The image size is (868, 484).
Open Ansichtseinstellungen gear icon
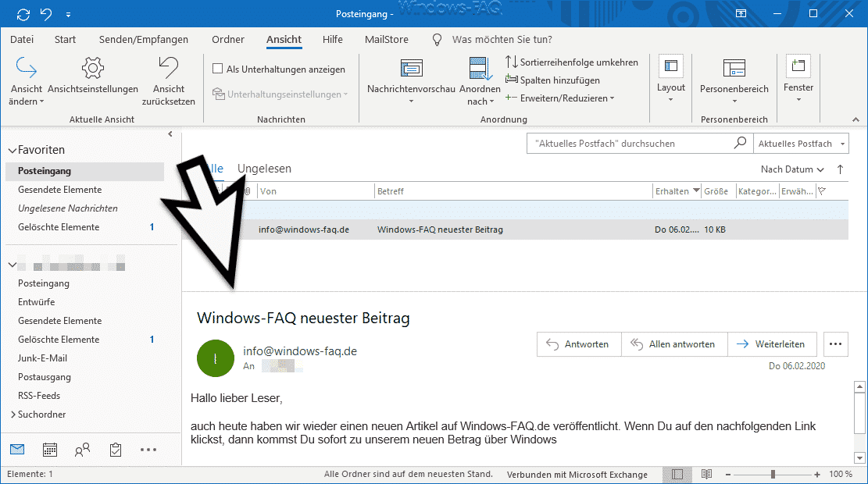click(x=92, y=68)
